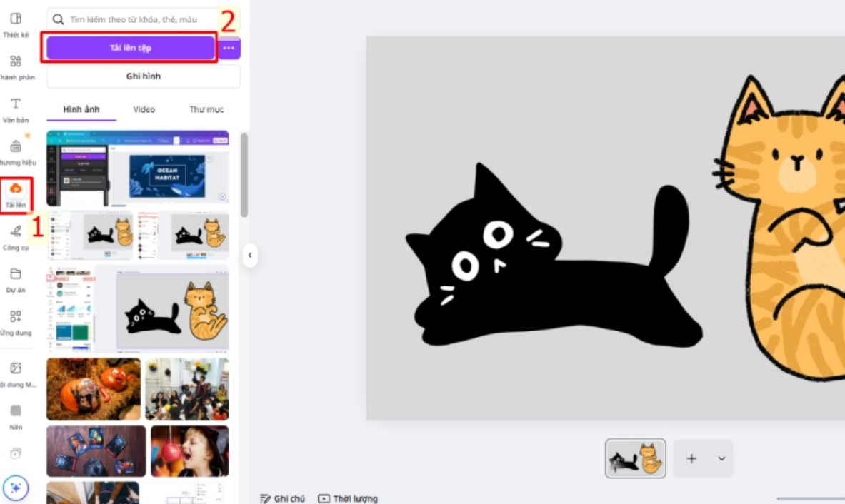The image size is (845, 504).
Task: Select the Ocean Habitat uploaded thumbnail
Action: 138,168
